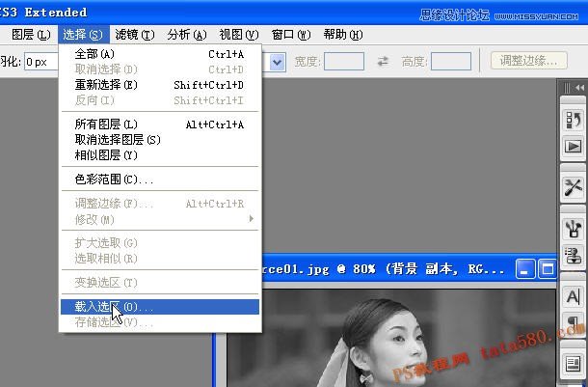The height and width of the screenshot is (387, 588).
Task: Open the Paragraph panel icon
Action: pos(573,322)
